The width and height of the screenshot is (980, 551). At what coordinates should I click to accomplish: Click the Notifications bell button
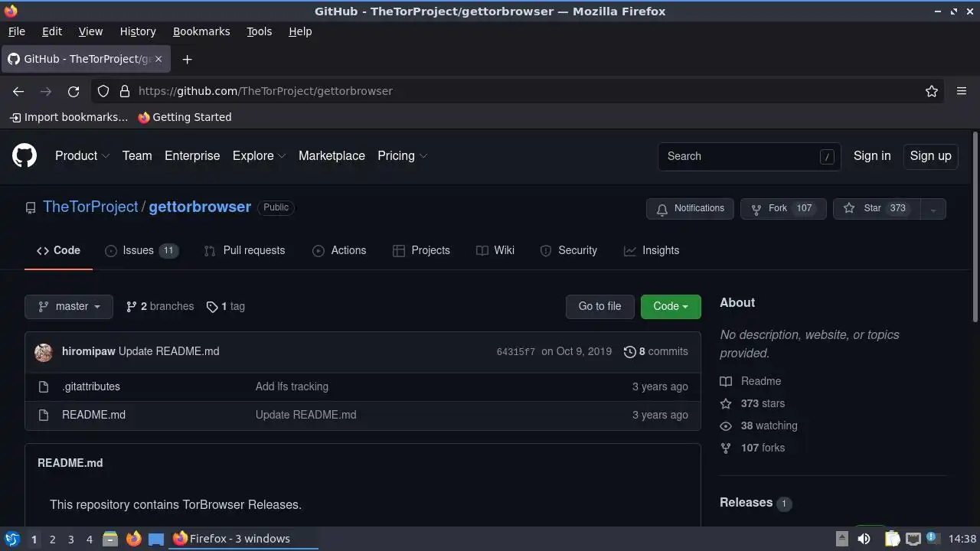tap(691, 208)
